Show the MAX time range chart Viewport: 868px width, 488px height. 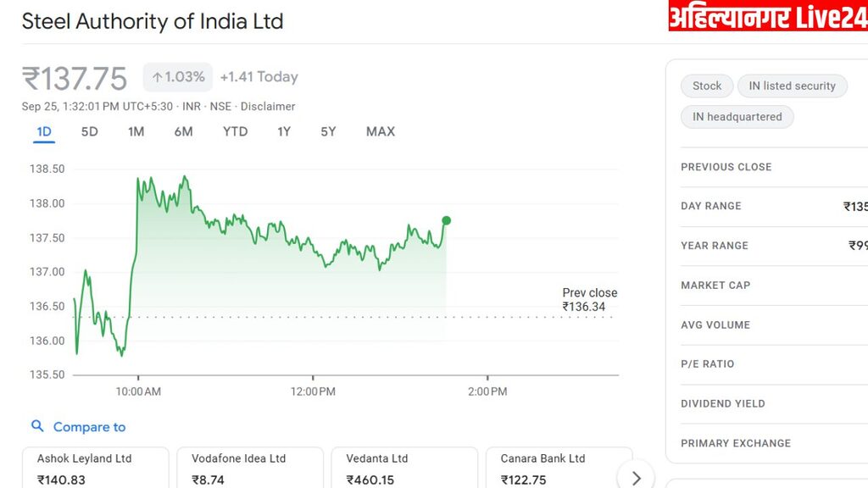381,131
